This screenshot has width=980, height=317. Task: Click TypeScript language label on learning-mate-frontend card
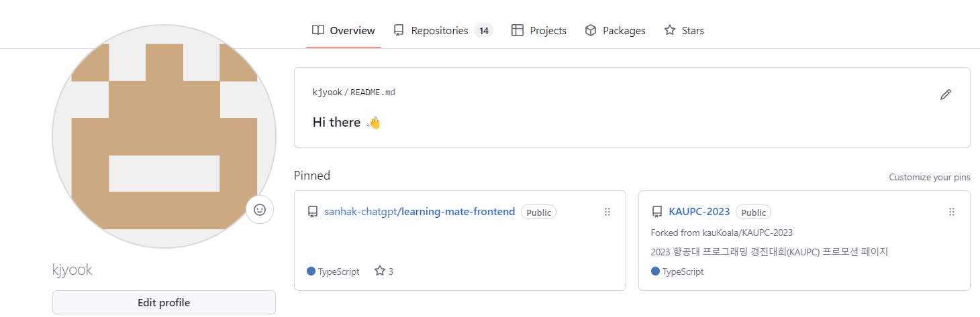(339, 271)
